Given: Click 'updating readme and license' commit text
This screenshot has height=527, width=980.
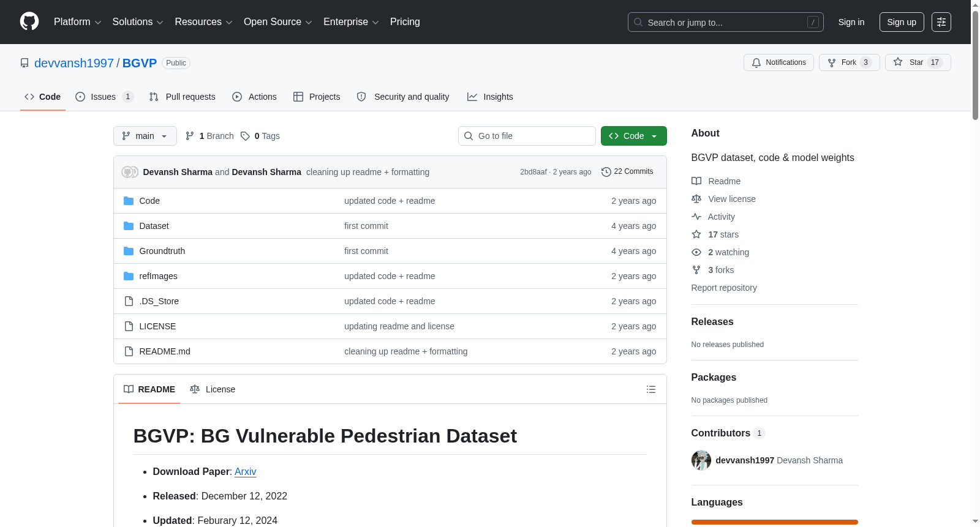Looking at the screenshot, I should pos(399,326).
